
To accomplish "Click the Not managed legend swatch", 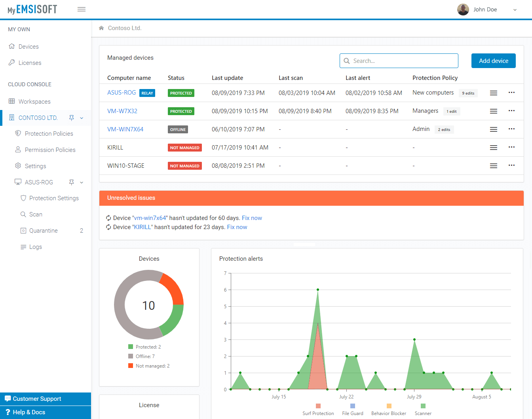I will coord(131,366).
